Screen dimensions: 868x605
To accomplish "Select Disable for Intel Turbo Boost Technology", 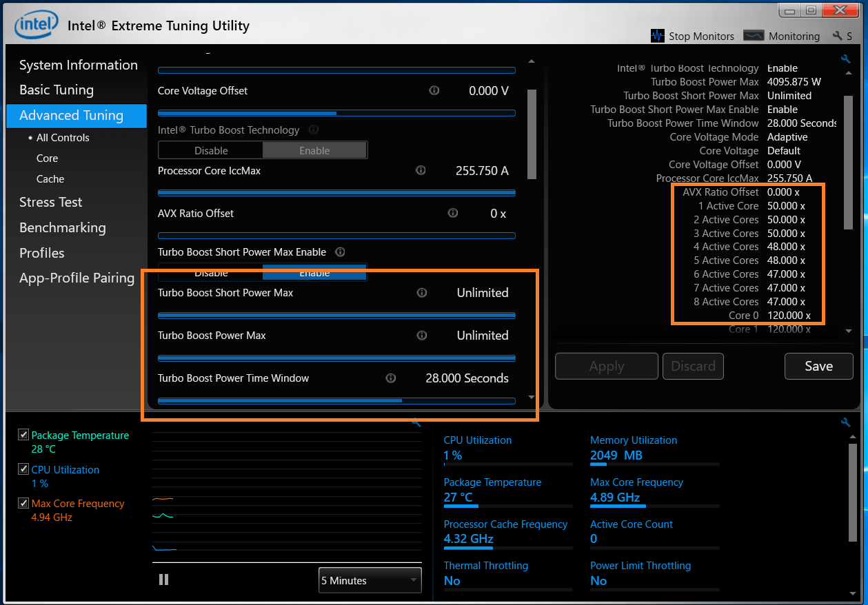I will pyautogui.click(x=211, y=150).
